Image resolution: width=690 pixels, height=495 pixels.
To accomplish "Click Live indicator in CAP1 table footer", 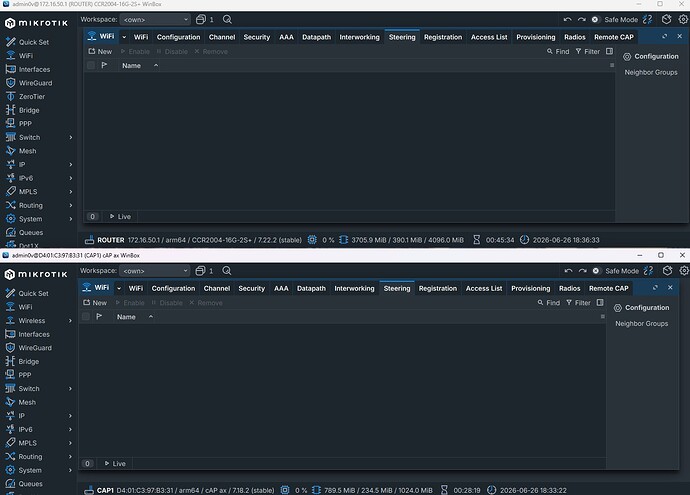I will (115, 463).
